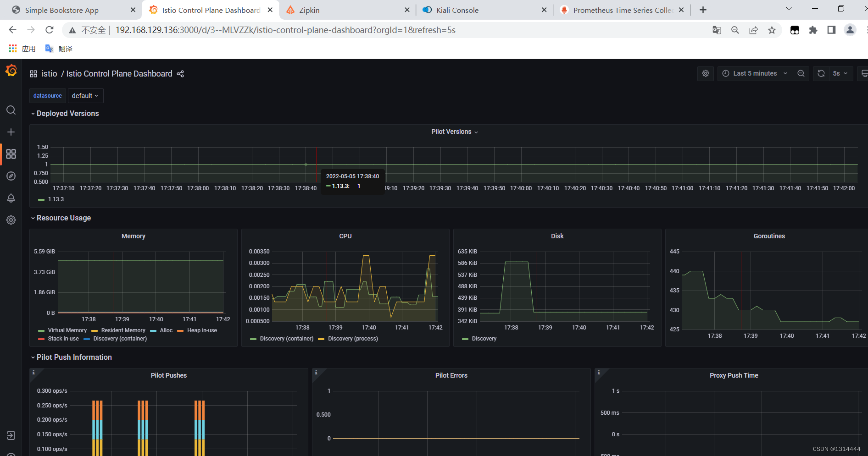
Task: Open the Disk panel title menu
Action: [557, 236]
